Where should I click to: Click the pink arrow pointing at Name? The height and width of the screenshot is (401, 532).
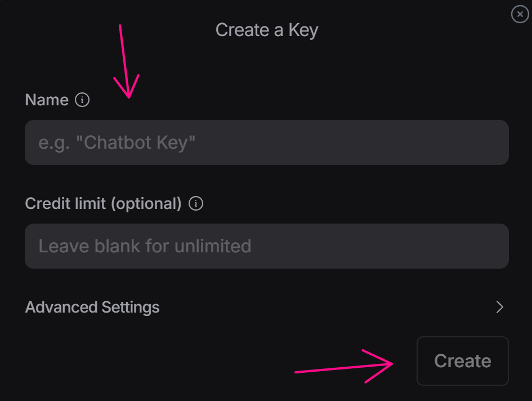tap(126, 63)
